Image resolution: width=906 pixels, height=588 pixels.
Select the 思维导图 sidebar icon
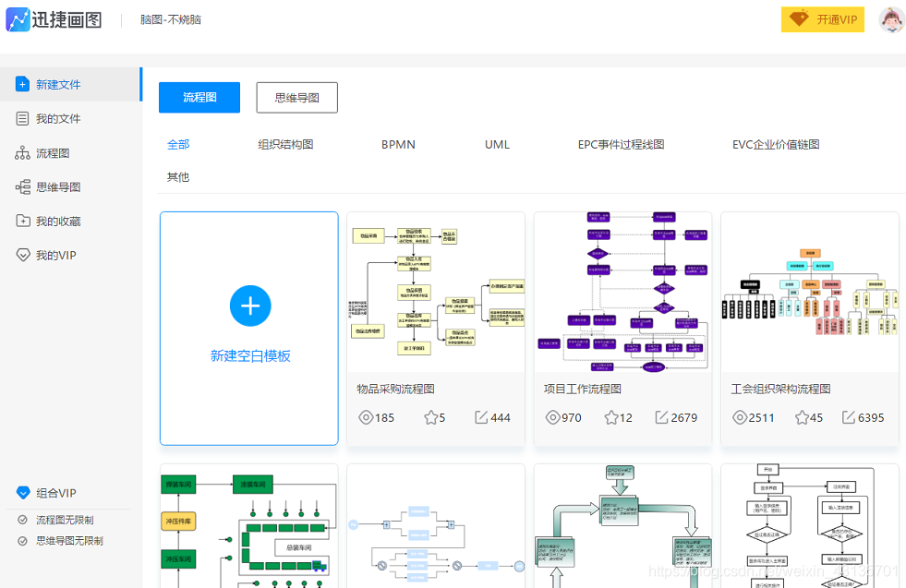pyautogui.click(x=22, y=186)
